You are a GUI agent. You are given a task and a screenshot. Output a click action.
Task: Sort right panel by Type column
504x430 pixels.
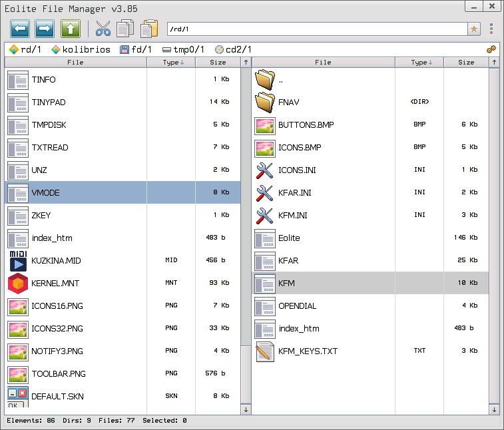(x=419, y=63)
